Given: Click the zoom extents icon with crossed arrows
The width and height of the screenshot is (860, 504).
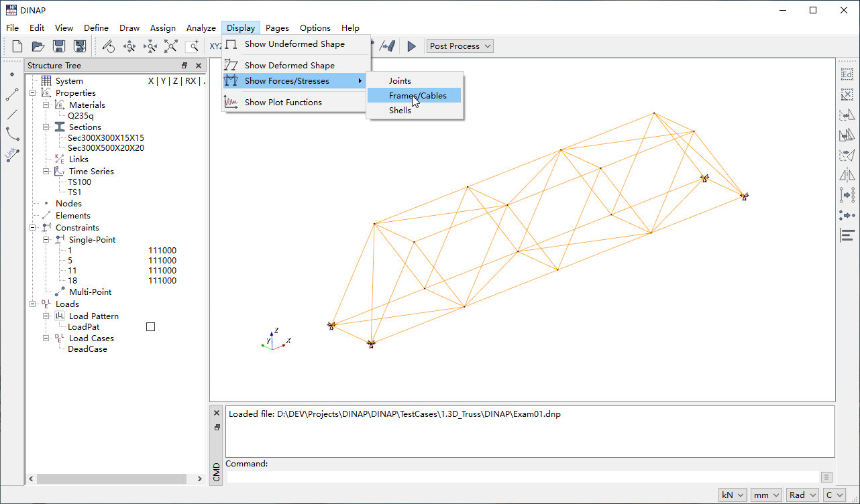Looking at the screenshot, I should pos(171,46).
